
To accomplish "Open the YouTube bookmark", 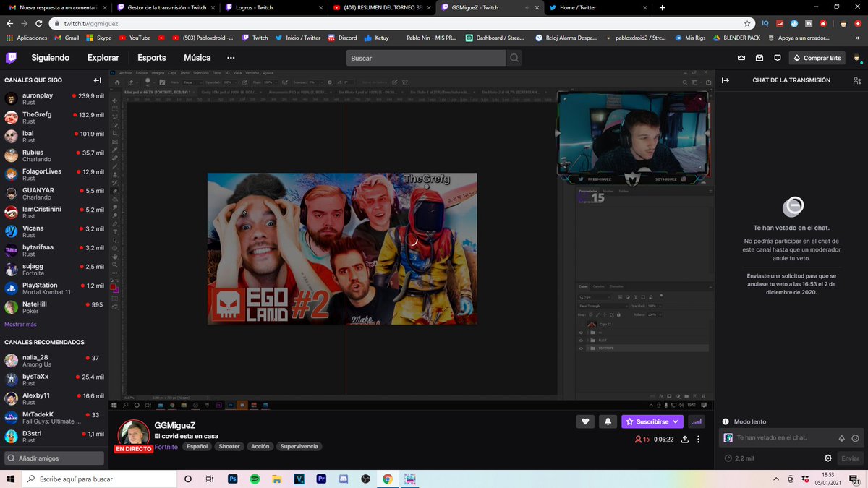I will [135, 38].
